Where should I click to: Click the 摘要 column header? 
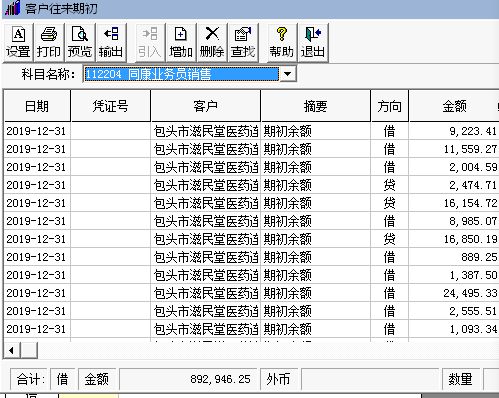[x=315, y=106]
